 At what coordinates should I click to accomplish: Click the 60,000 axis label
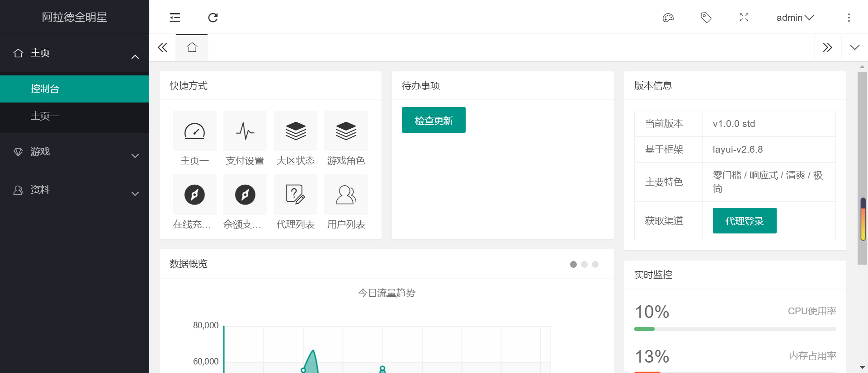click(x=206, y=362)
